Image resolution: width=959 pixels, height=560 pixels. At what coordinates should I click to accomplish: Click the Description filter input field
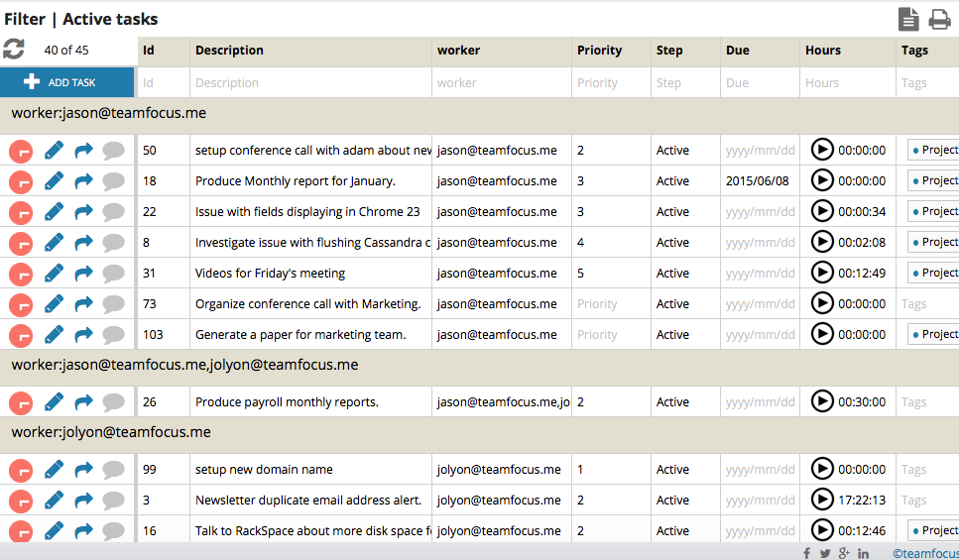pyautogui.click(x=310, y=83)
